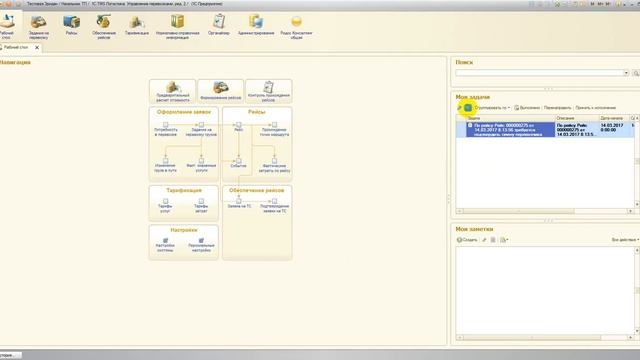Click the Поиск search input field

539,73
